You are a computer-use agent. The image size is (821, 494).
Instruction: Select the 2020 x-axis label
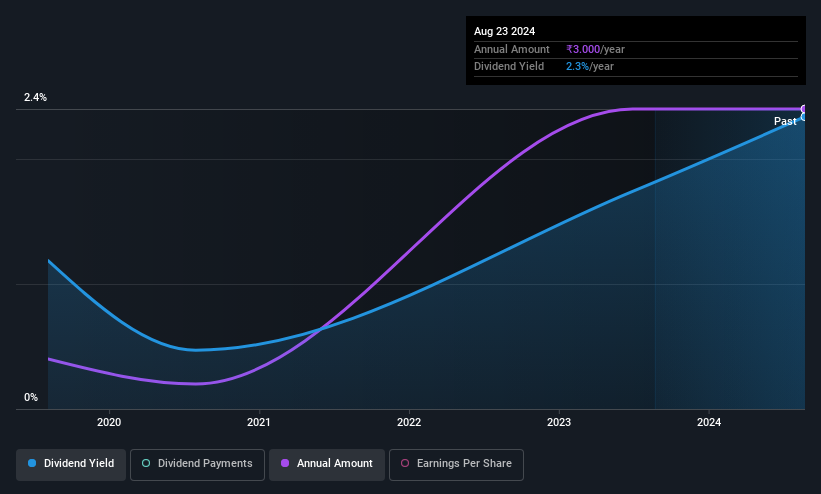109,422
